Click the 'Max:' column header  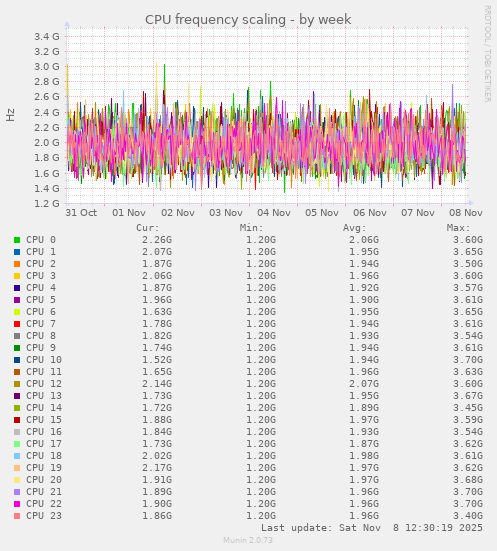pyautogui.click(x=459, y=228)
